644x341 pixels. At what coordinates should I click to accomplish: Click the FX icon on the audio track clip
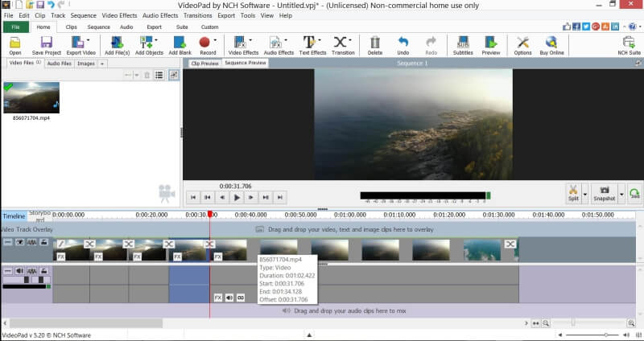(218, 298)
